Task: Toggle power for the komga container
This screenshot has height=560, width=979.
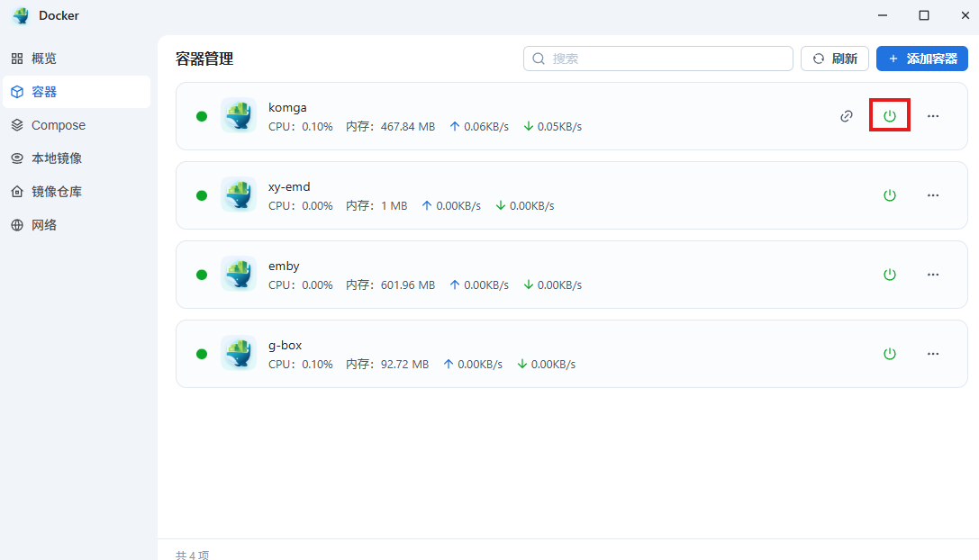Action: pos(889,115)
